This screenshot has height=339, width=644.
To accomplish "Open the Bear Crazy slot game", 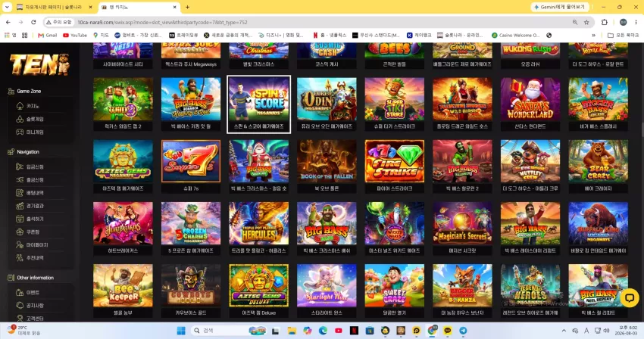I will tap(598, 166).
